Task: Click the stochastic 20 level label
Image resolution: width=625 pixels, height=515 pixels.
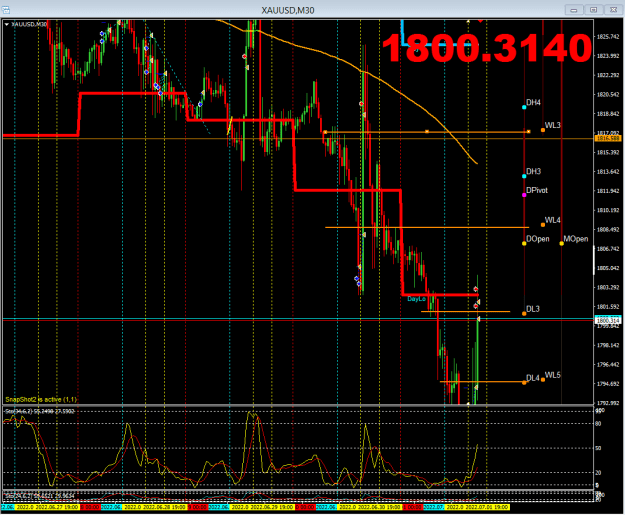Action: (x=598, y=473)
